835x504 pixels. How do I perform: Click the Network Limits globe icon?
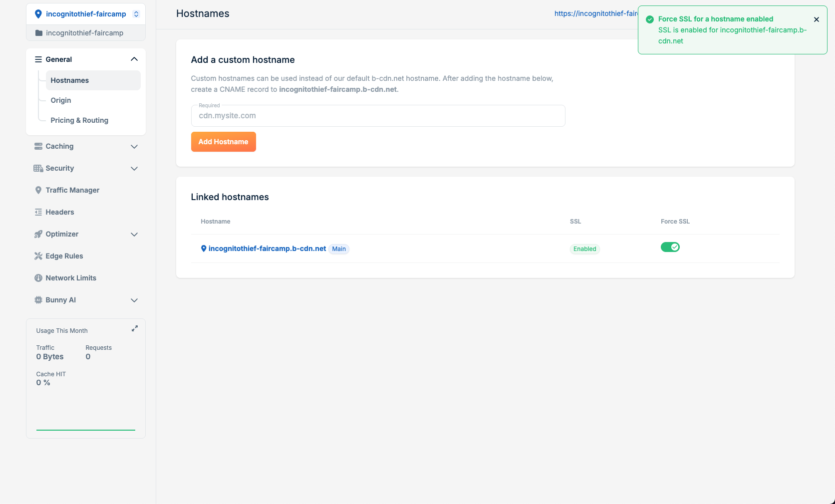coord(38,278)
